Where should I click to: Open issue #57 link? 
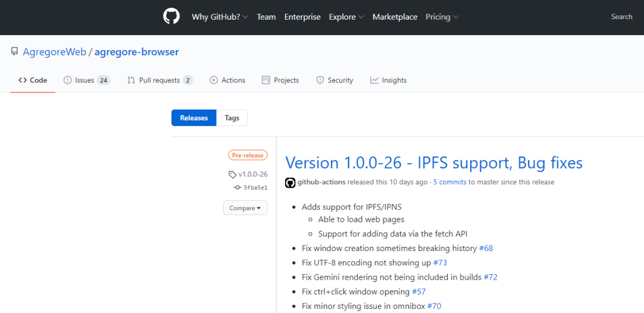[x=419, y=292]
